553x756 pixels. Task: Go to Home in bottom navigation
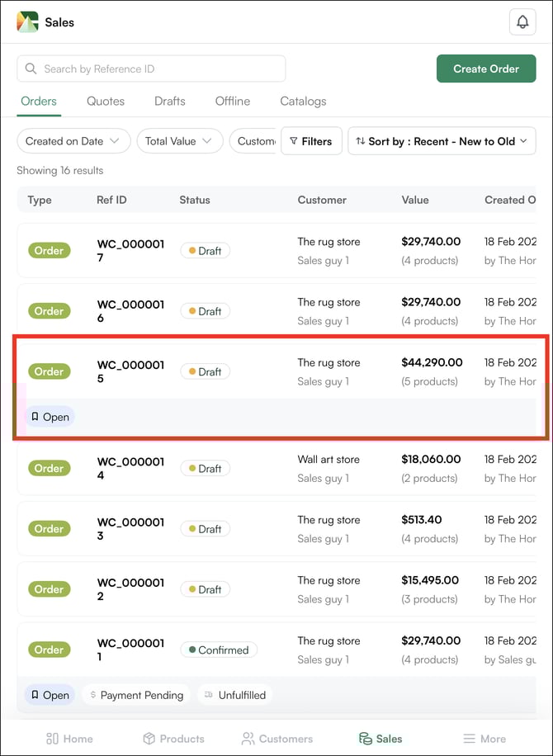[69, 739]
